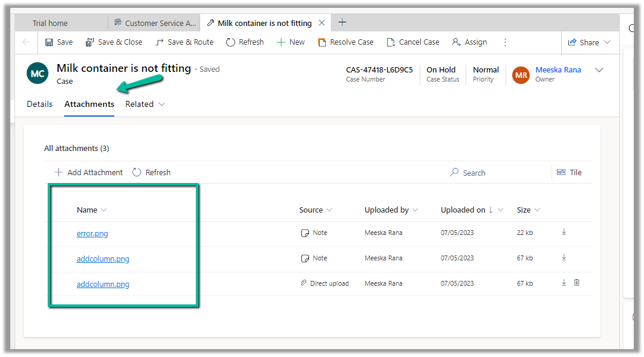Download the error.png attachment via arrow icon
644x357 pixels.
pyautogui.click(x=564, y=232)
